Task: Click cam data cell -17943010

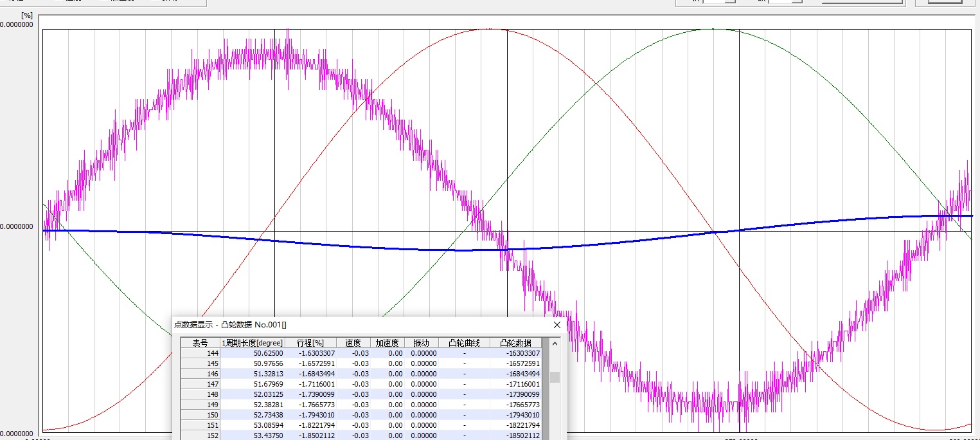Action: point(516,415)
